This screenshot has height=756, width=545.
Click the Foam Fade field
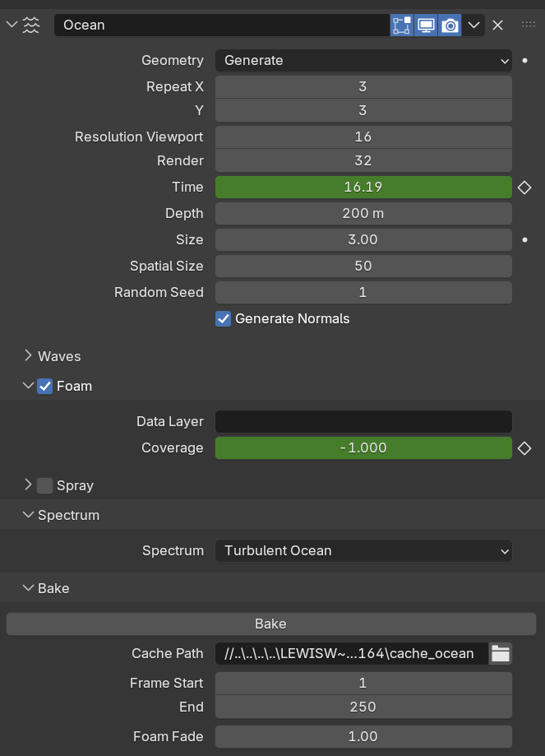[x=363, y=737]
